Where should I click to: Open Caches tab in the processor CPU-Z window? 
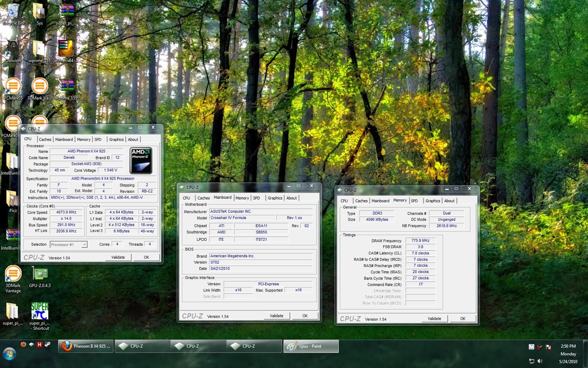click(x=45, y=139)
